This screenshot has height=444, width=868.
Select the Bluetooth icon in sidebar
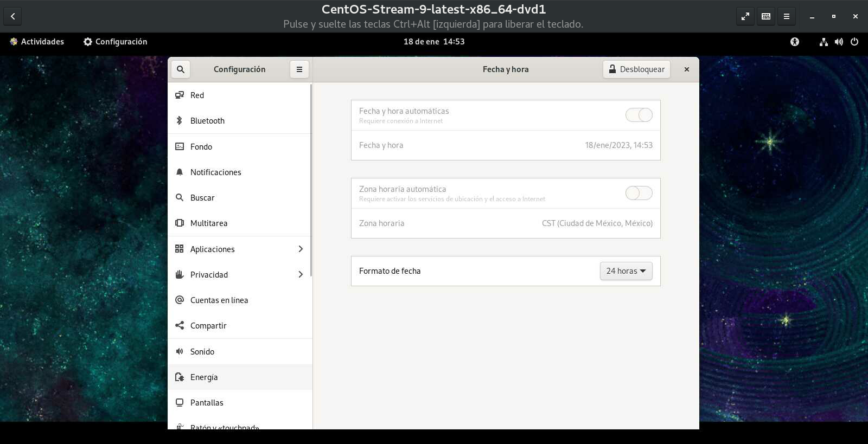point(180,120)
